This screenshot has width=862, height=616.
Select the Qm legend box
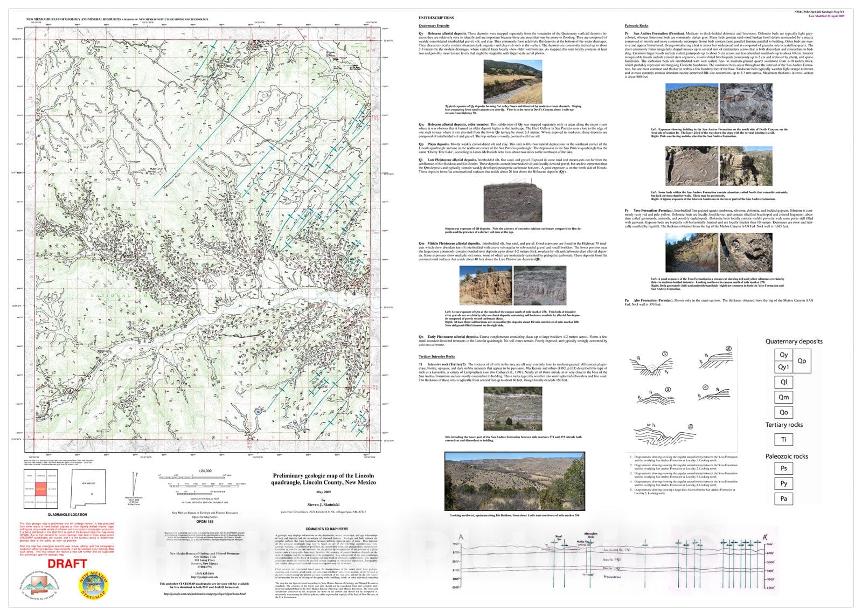(783, 397)
